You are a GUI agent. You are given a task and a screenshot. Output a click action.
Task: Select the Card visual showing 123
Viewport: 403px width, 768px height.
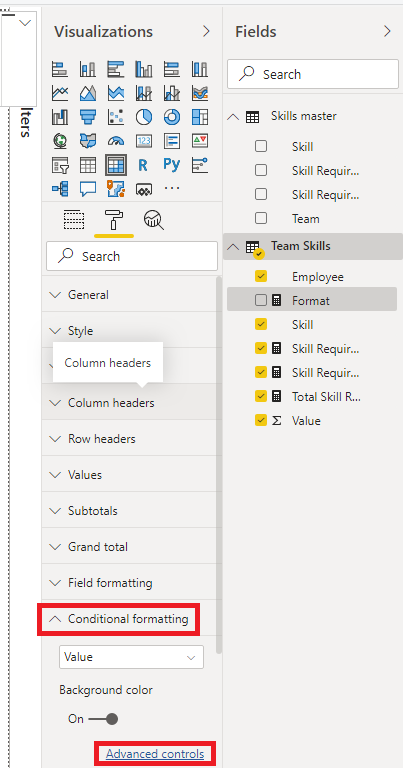coord(143,141)
